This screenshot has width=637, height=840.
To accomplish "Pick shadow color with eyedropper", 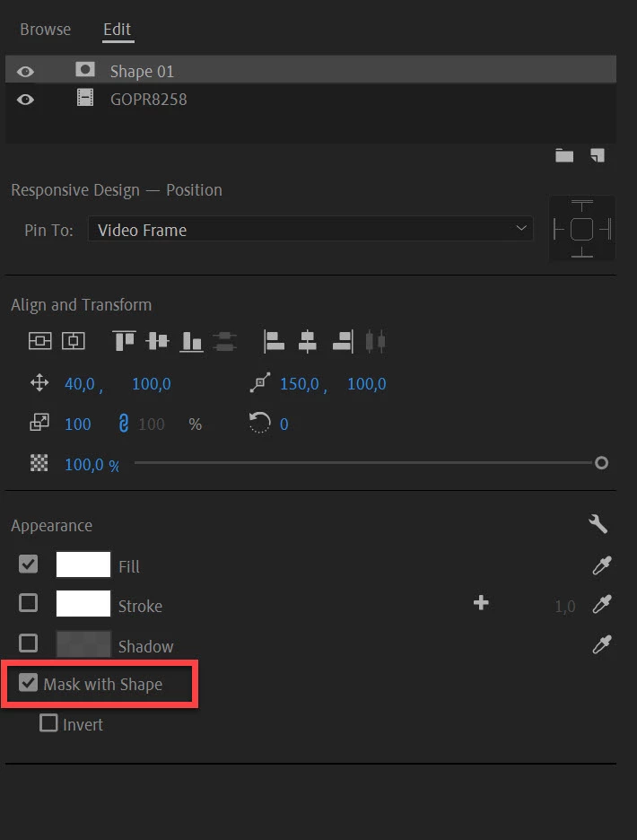I will point(602,644).
